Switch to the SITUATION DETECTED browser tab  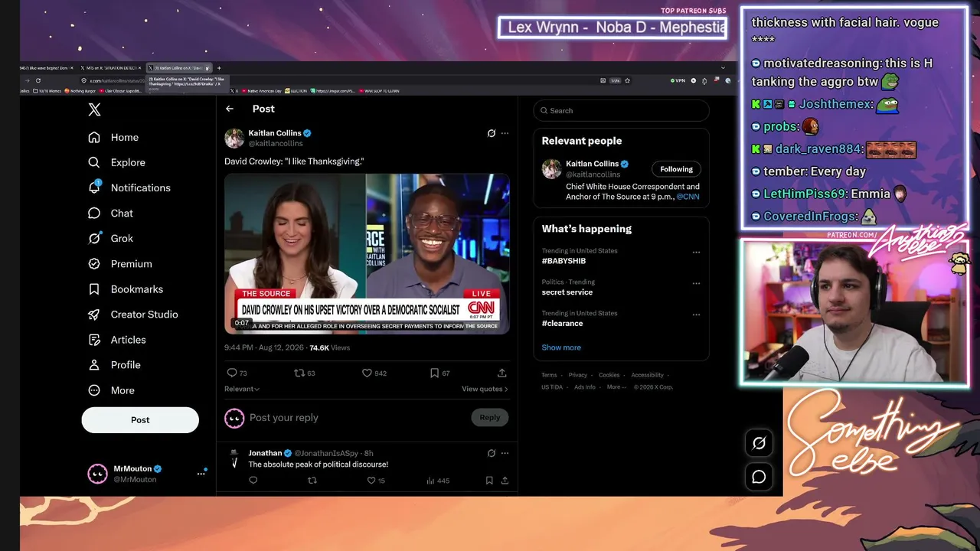111,68
